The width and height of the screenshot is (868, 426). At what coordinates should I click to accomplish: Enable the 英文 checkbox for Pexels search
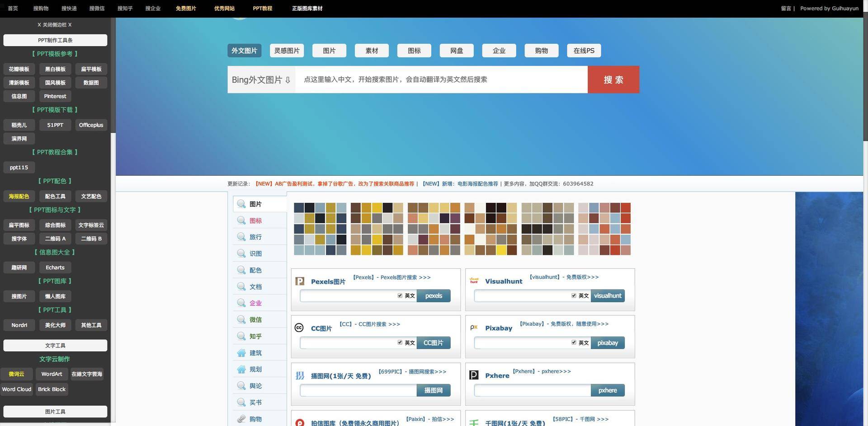[400, 295]
